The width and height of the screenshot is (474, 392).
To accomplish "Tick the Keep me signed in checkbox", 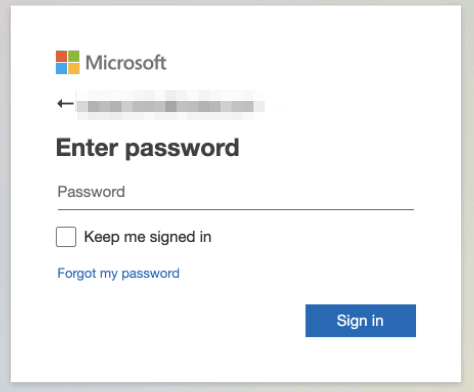I will [66, 237].
